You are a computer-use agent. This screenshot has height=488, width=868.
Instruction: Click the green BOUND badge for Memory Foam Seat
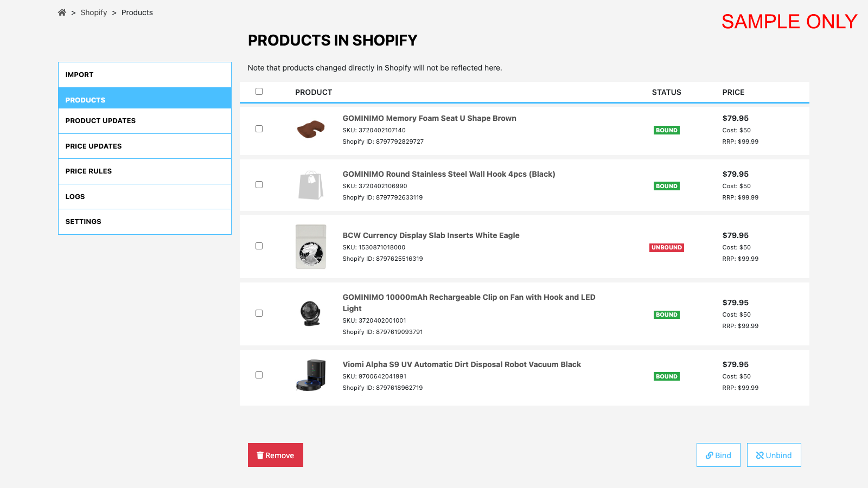click(x=666, y=130)
